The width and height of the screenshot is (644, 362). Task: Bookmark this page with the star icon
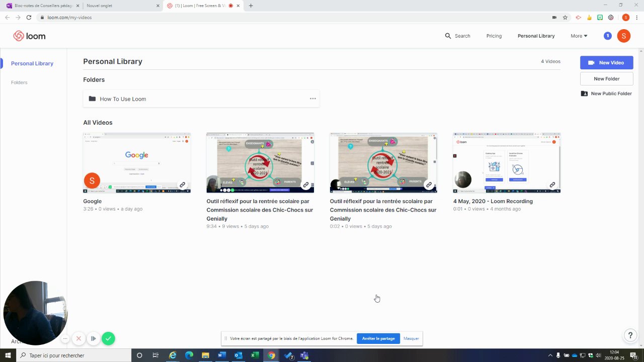(x=565, y=17)
